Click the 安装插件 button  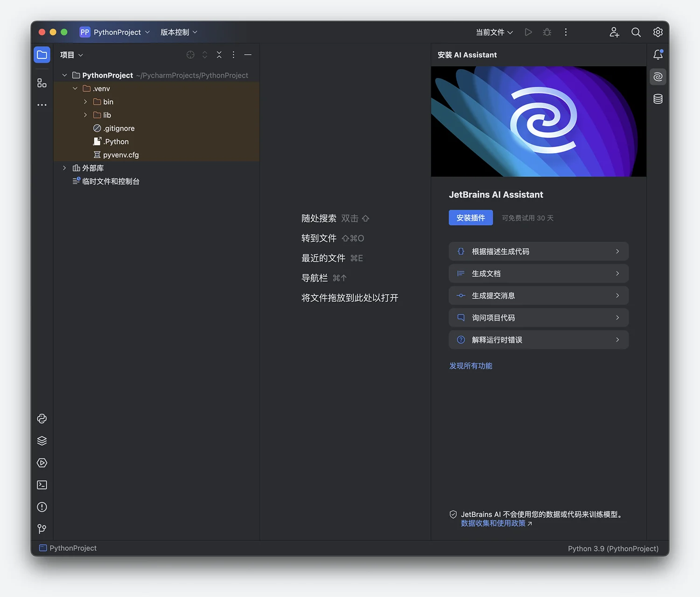click(x=471, y=218)
